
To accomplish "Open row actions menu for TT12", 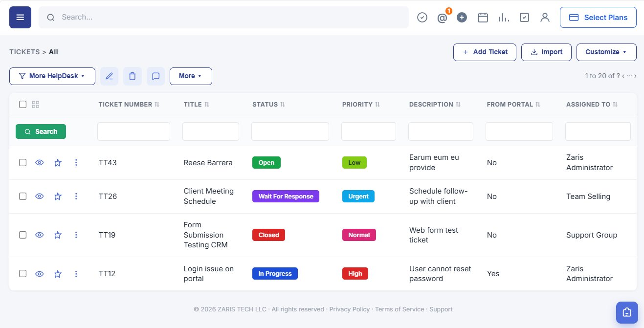I will coord(76,274).
